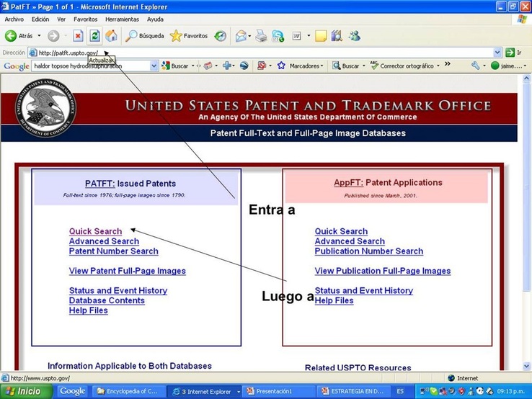Expand the Word edit dropdown arrow
532x399 pixels.
tap(309, 35)
